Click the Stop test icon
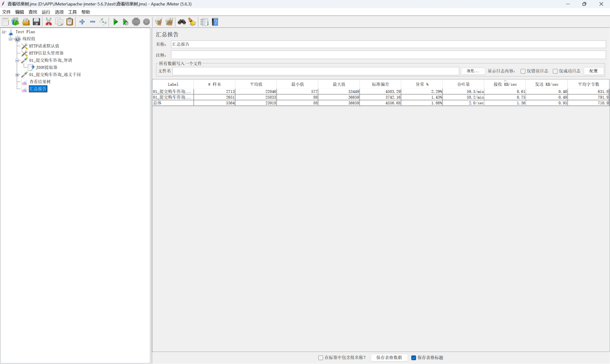610x364 pixels. [136, 22]
